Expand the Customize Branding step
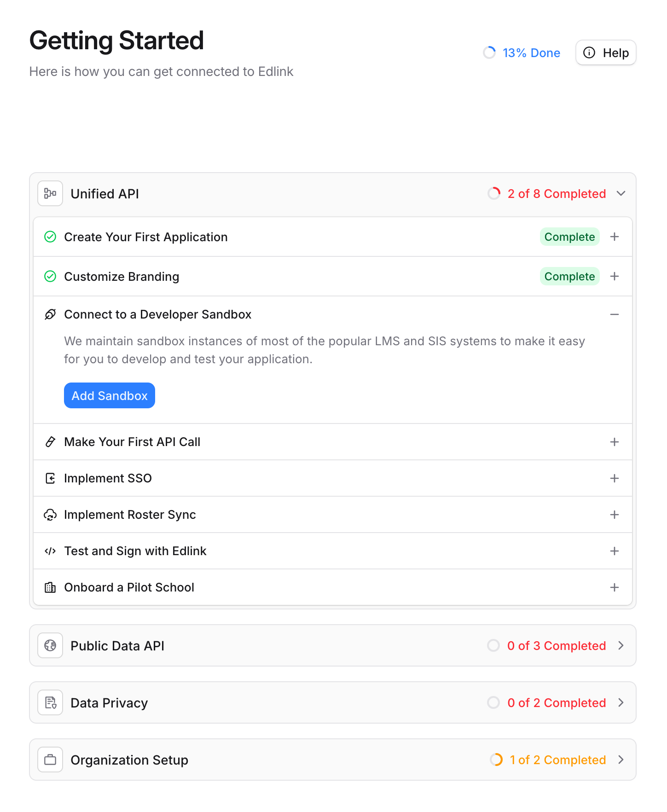 pyautogui.click(x=615, y=276)
